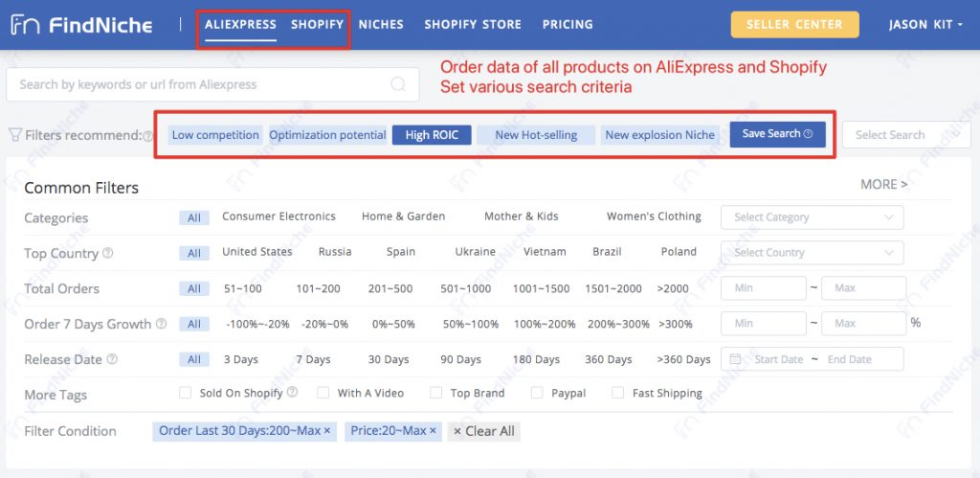
Task: Apply the New explosion Niche filter
Action: (x=660, y=135)
